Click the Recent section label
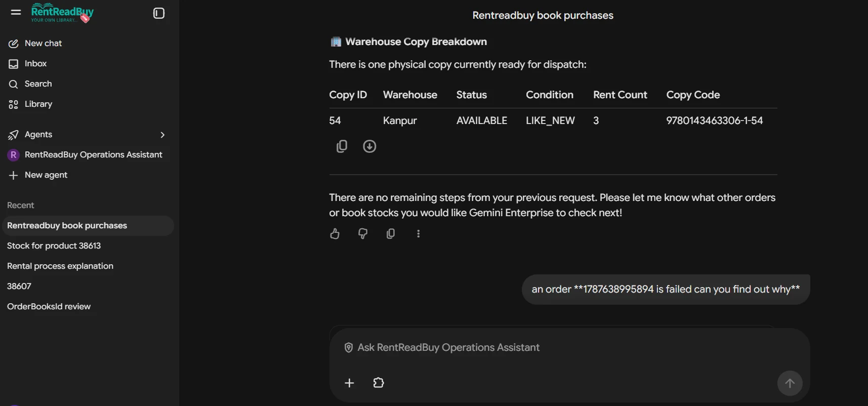Screen dimensions: 868x406 click(21, 206)
